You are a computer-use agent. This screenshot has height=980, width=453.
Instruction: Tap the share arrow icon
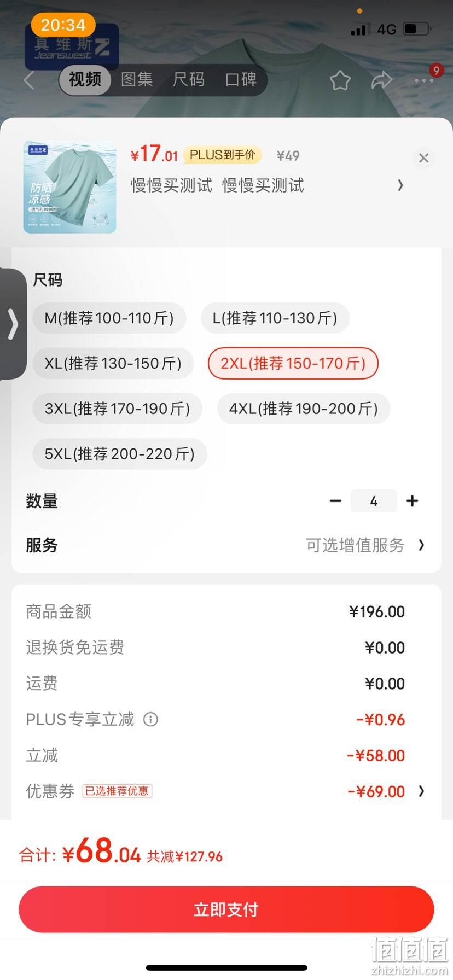click(381, 80)
